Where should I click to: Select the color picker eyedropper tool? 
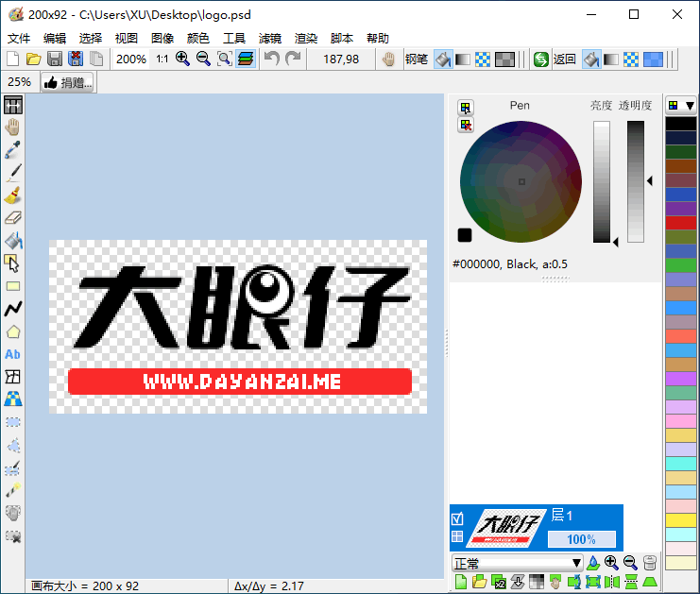13,150
